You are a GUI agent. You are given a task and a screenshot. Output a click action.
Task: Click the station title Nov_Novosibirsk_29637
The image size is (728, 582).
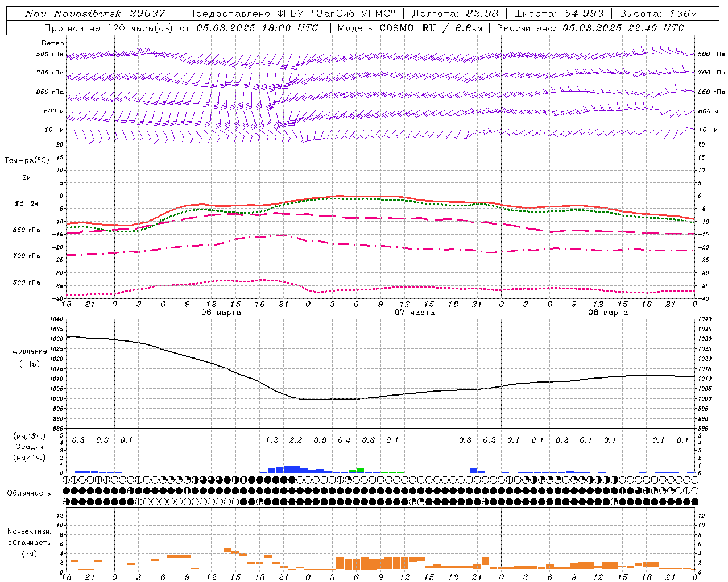click(95, 14)
